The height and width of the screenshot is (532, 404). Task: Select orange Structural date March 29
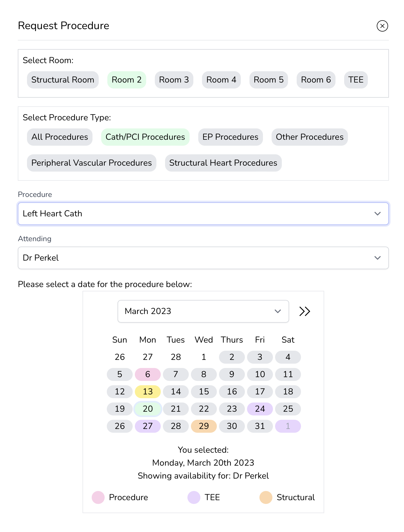coord(204,426)
